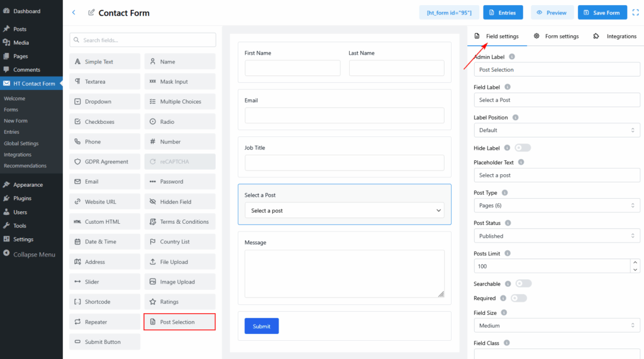Image resolution: width=644 pixels, height=359 pixels.
Task: Expand the Label Position dropdown
Action: [x=557, y=130]
